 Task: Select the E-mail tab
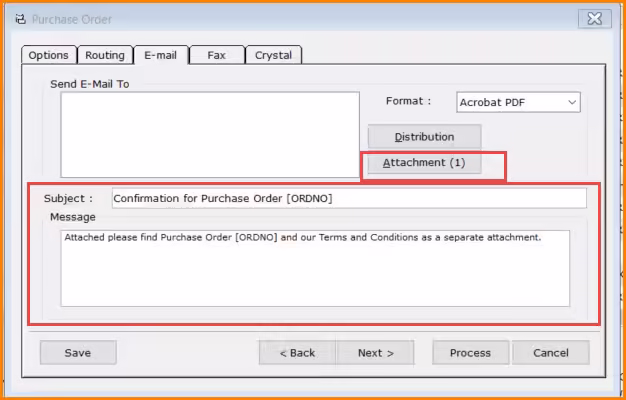click(x=160, y=55)
